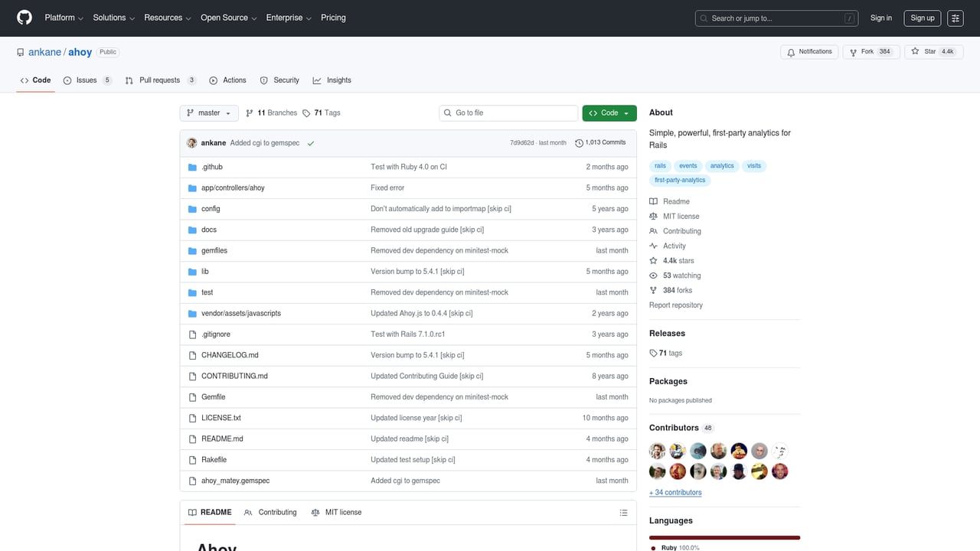Viewport: 980px width, 551px height.
Task: Click the commit history clock icon
Action: pyautogui.click(x=579, y=143)
